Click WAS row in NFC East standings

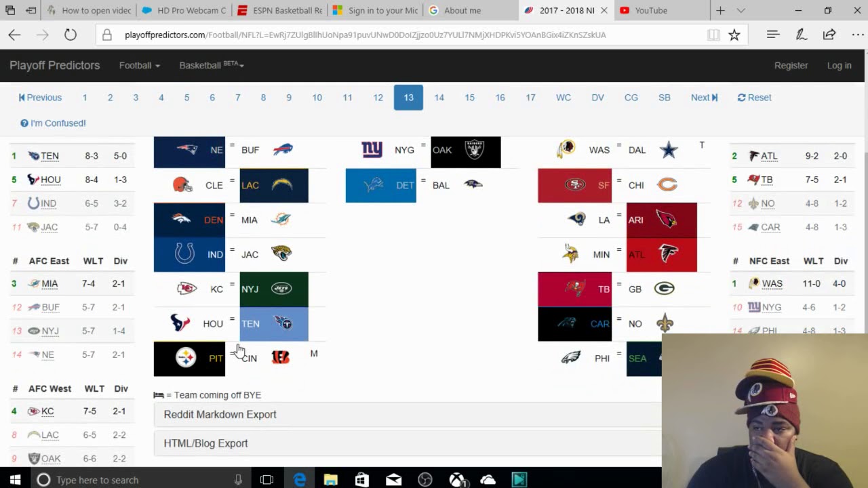click(x=791, y=283)
